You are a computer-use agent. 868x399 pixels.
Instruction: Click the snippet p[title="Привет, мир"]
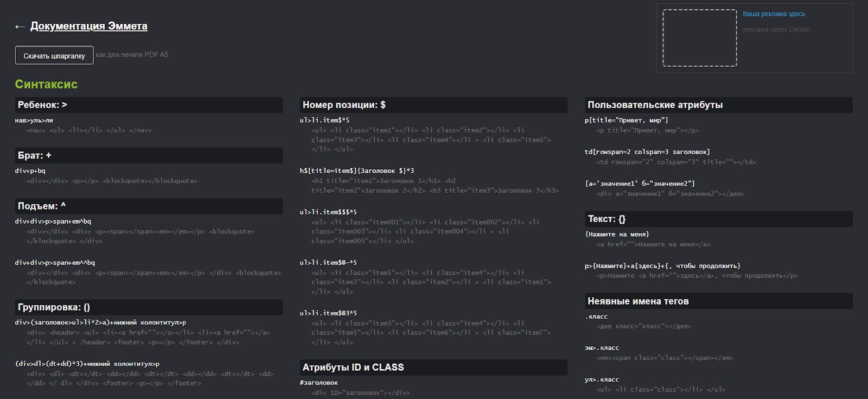pyautogui.click(x=627, y=121)
